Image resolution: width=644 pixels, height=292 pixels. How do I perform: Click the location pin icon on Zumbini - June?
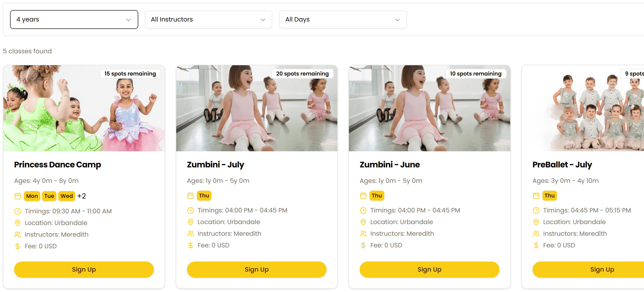pos(363,222)
